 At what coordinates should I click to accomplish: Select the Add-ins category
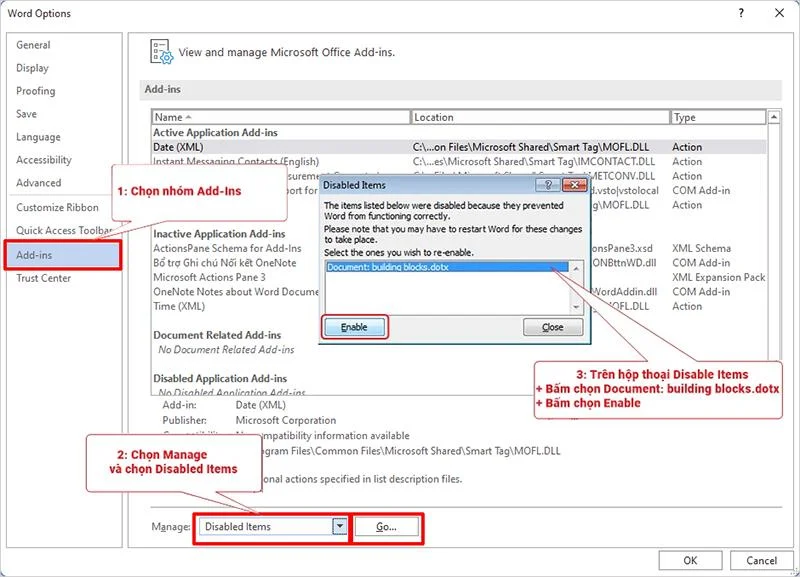coord(63,255)
